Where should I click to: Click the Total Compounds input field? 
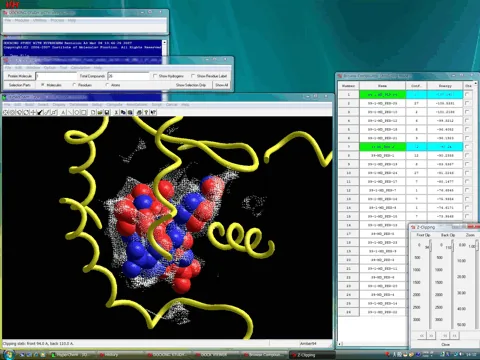pos(128,76)
